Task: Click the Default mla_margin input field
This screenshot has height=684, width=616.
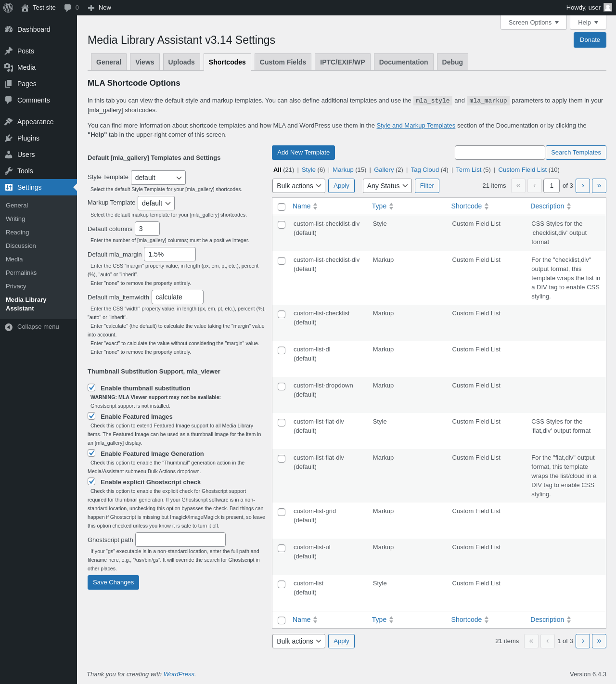Action: pos(170,254)
